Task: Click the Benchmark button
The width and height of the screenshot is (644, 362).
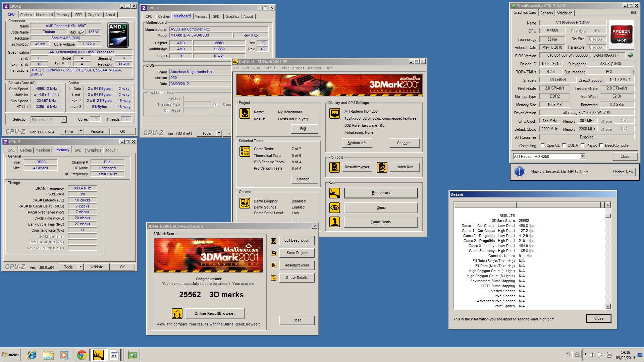Action: pos(381,193)
